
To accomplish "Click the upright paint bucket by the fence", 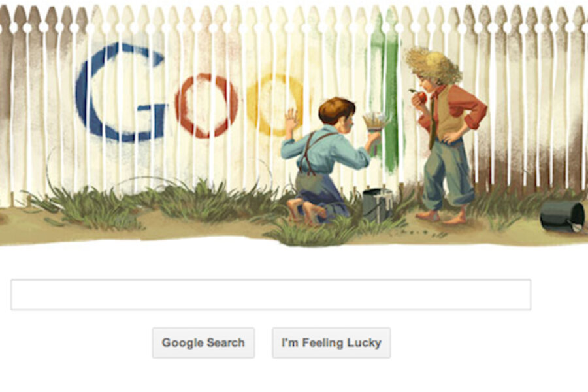I will click(378, 204).
